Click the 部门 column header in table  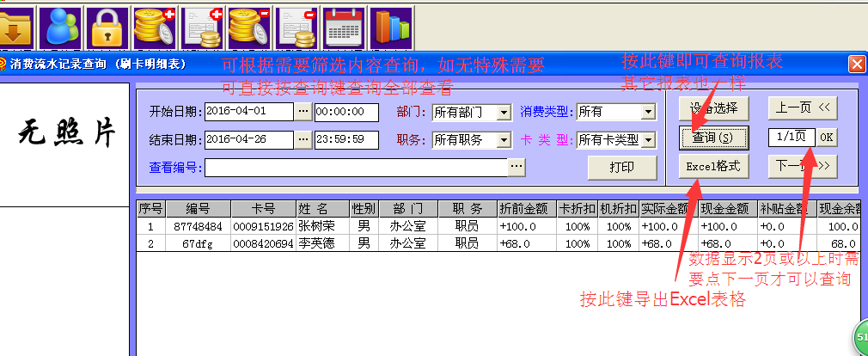pos(408,209)
